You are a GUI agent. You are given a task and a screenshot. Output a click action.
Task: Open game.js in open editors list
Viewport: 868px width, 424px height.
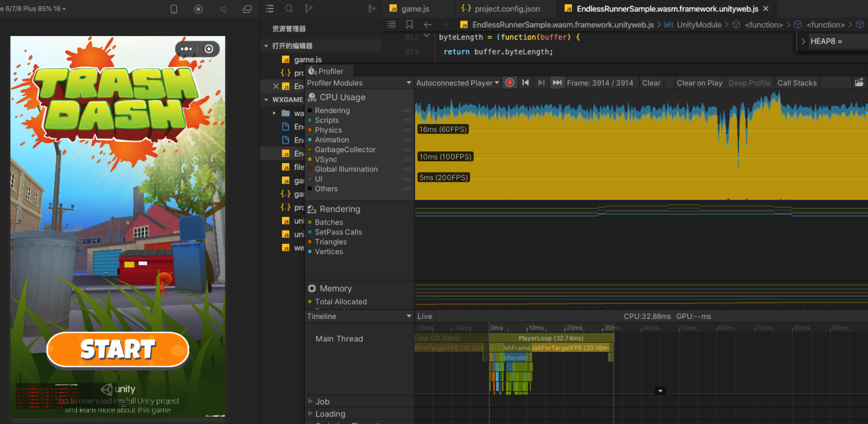pos(308,60)
